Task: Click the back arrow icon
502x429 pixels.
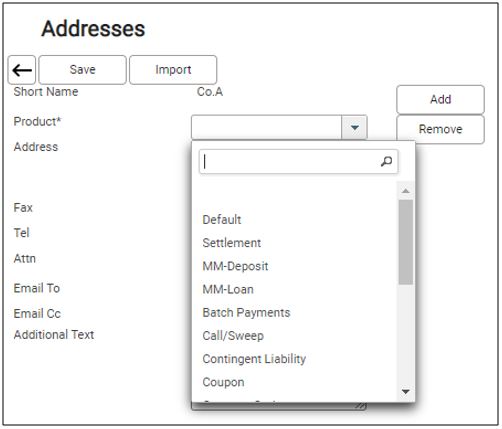Action: tap(22, 70)
